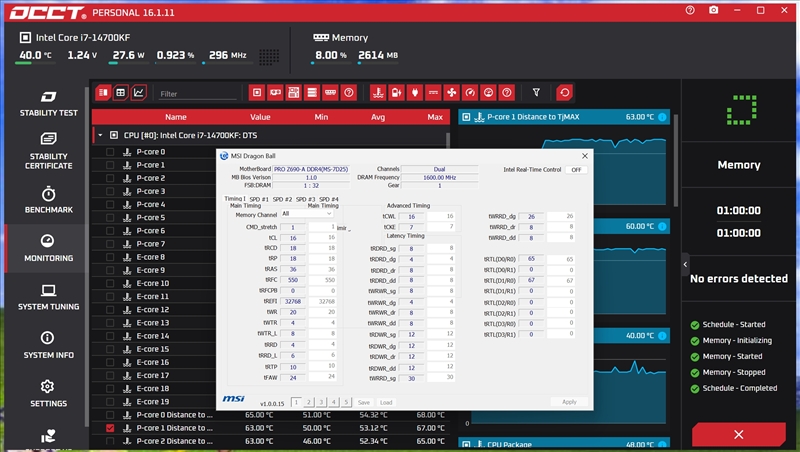Image resolution: width=800 pixels, height=452 pixels.
Task: Open the SPD #2 tab
Action: 282,199
